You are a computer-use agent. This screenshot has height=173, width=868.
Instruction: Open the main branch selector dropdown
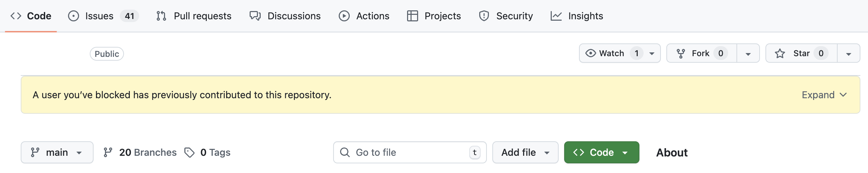click(x=57, y=152)
